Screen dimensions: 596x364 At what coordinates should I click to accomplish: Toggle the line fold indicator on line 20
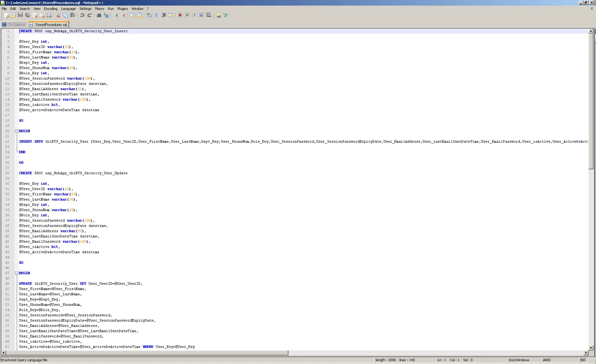16,131
